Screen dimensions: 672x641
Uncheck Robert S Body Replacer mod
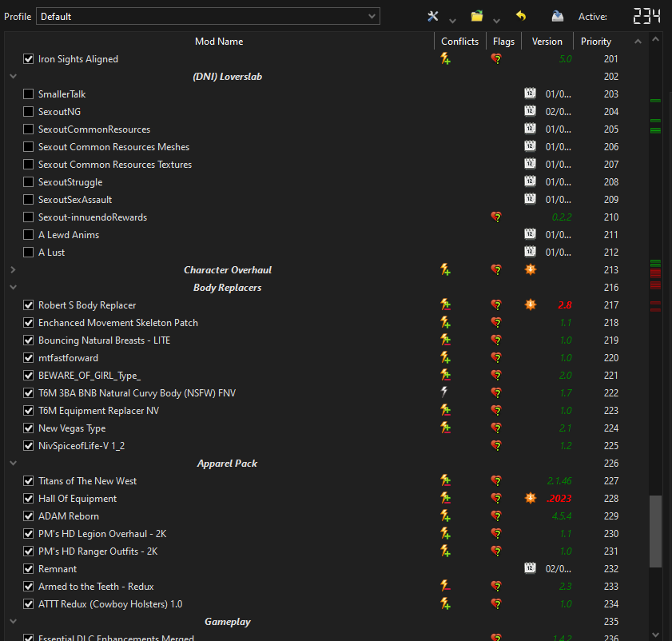click(x=28, y=305)
